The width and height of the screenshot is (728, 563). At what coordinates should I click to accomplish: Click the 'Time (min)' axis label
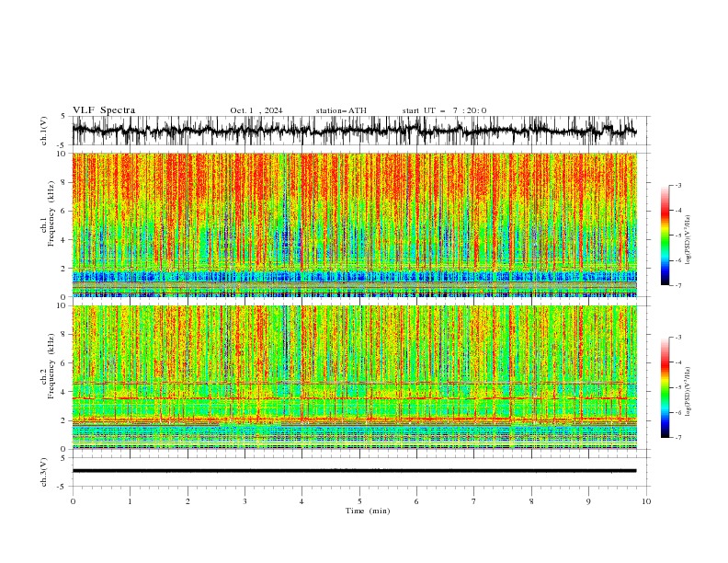point(368,511)
